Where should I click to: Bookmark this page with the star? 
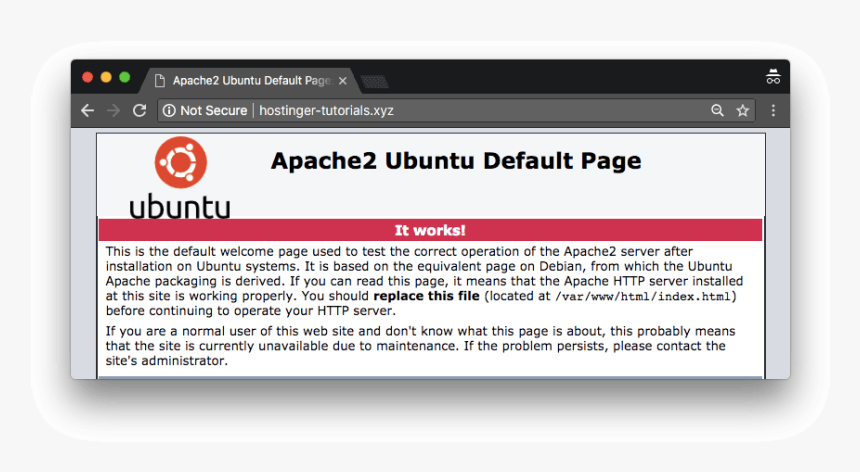(x=743, y=110)
